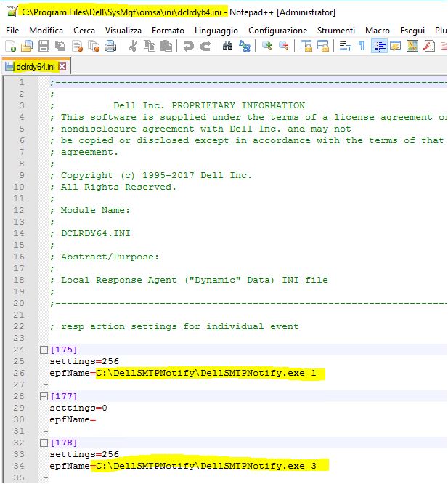Open the Strumenti menu
448x484 pixels.
(336, 31)
